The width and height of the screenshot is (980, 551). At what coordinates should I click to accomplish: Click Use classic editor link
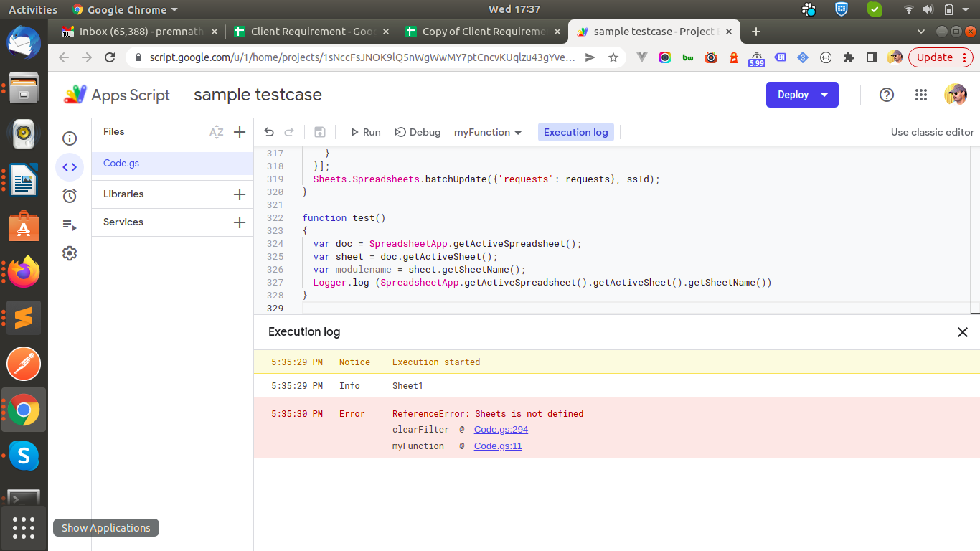pyautogui.click(x=933, y=132)
